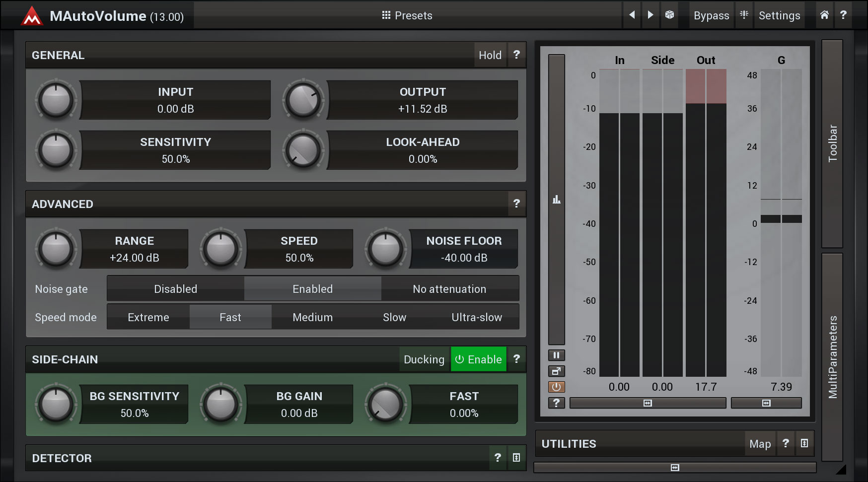Viewport: 868px width, 482px height.
Task: Expand the Detector panel
Action: (x=516, y=458)
